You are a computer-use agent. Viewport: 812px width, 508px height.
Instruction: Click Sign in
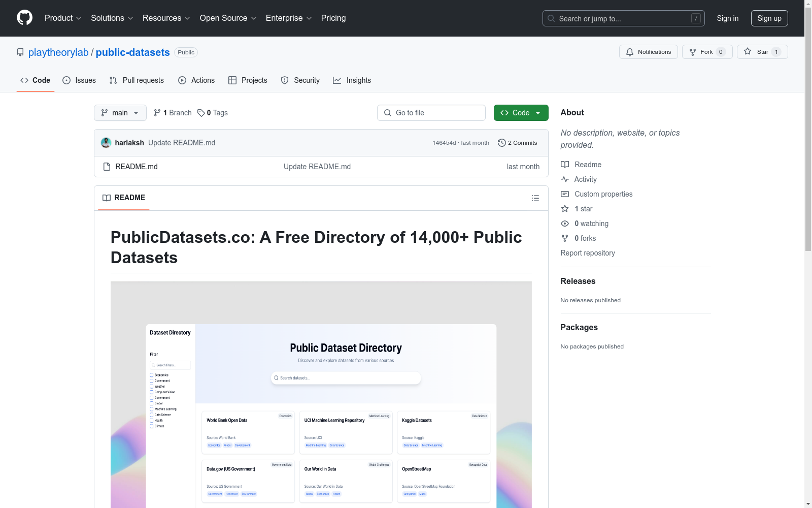[x=728, y=18]
